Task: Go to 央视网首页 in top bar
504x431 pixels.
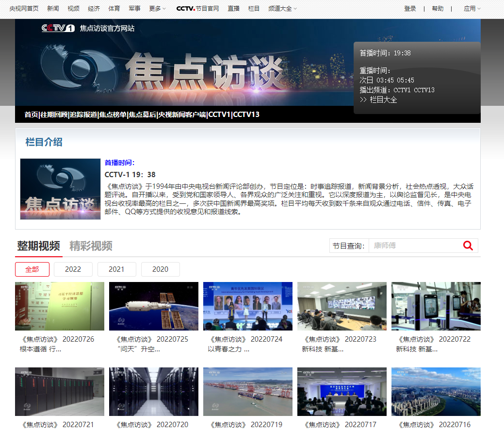Action: tap(24, 8)
